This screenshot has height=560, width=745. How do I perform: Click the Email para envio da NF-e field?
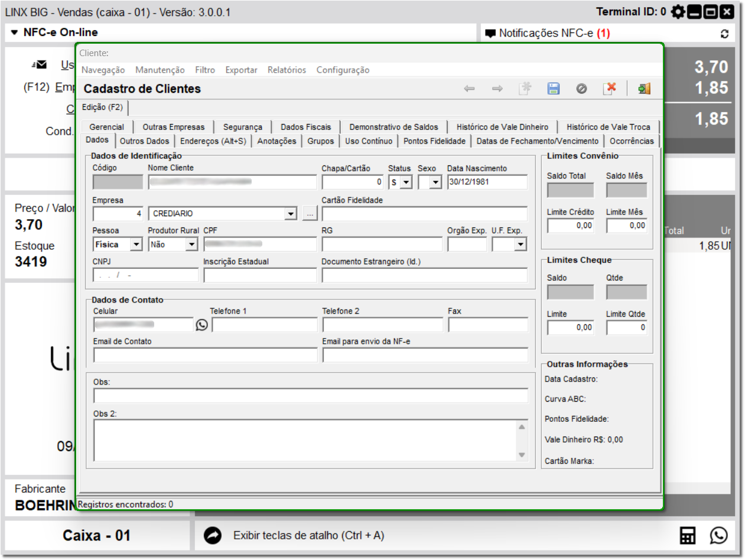pos(425,355)
